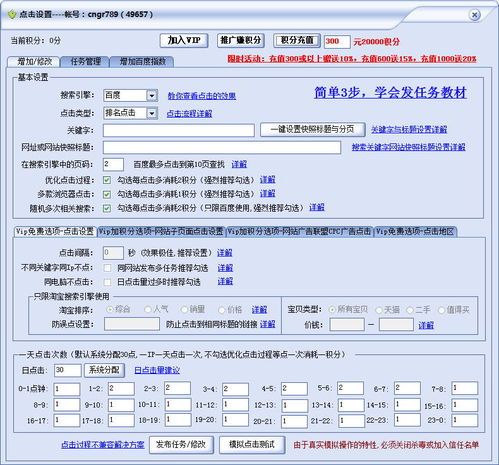Screen dimensions: 499x465
Task: Select the Vip免费选项-点击地区 tab
Action: coord(415,232)
